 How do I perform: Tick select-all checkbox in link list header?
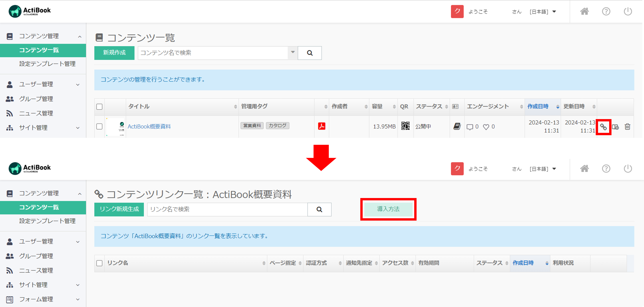(x=100, y=263)
